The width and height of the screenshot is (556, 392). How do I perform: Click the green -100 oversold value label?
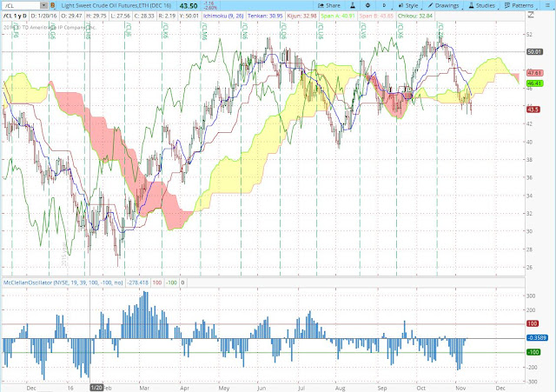click(x=171, y=282)
